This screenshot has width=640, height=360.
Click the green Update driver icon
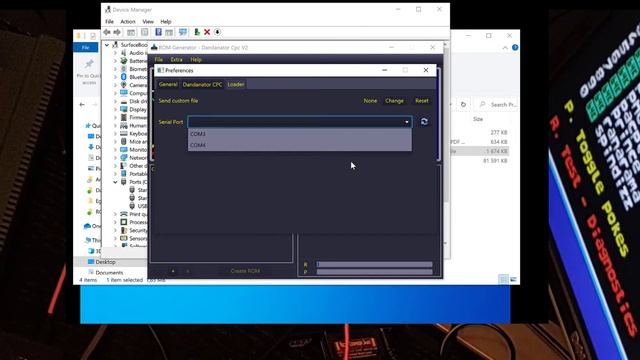[197, 32]
